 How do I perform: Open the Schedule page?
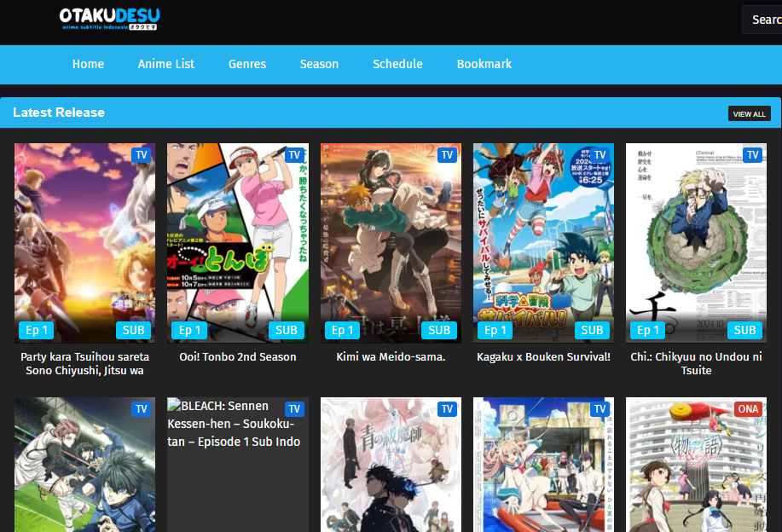[397, 64]
